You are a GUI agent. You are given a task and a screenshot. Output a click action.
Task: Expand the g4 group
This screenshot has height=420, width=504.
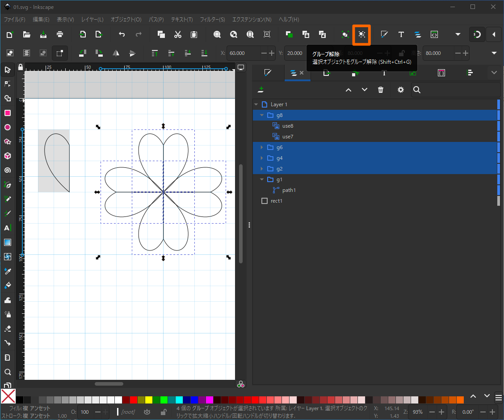tap(262, 158)
